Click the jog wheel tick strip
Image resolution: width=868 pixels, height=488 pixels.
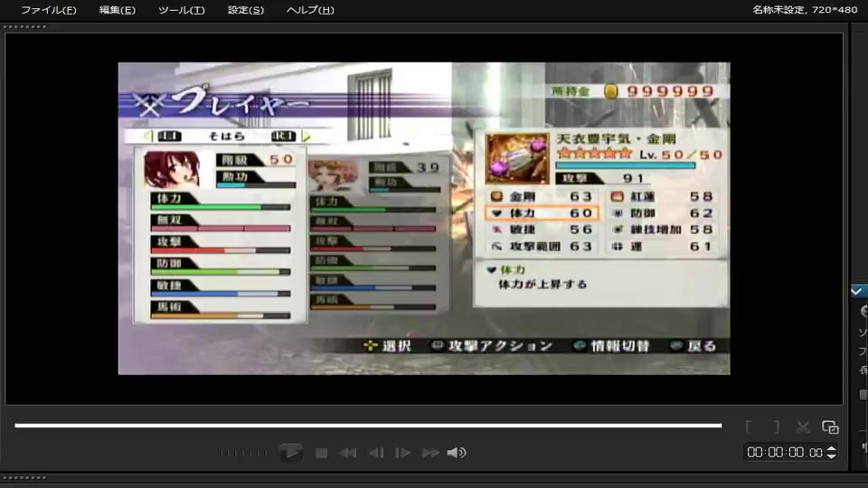coord(243,453)
